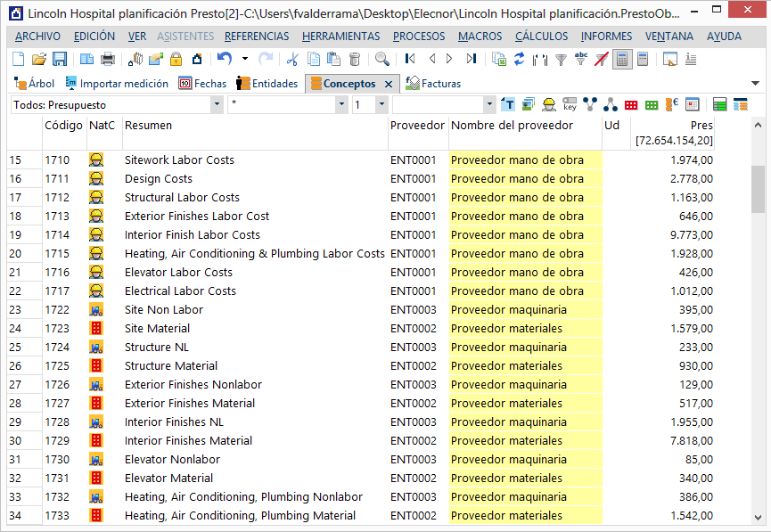Image resolution: width=771 pixels, height=532 pixels.
Task: Undo the last action
Action: click(x=225, y=60)
